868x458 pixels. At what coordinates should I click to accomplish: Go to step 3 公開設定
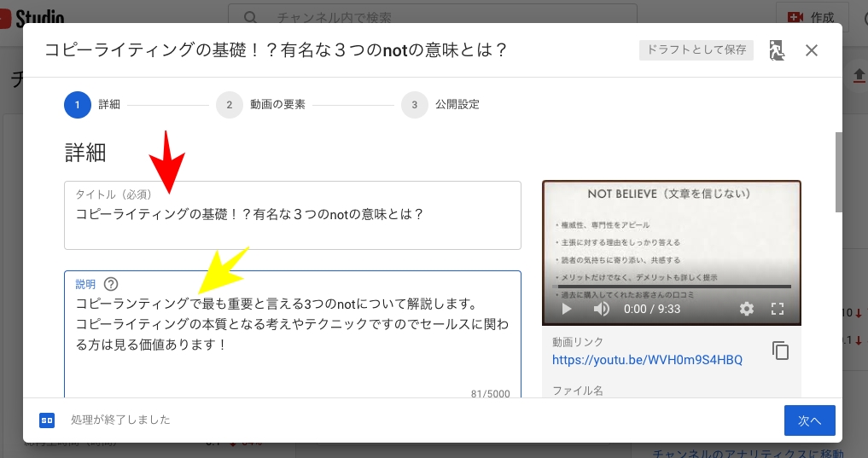click(414, 105)
